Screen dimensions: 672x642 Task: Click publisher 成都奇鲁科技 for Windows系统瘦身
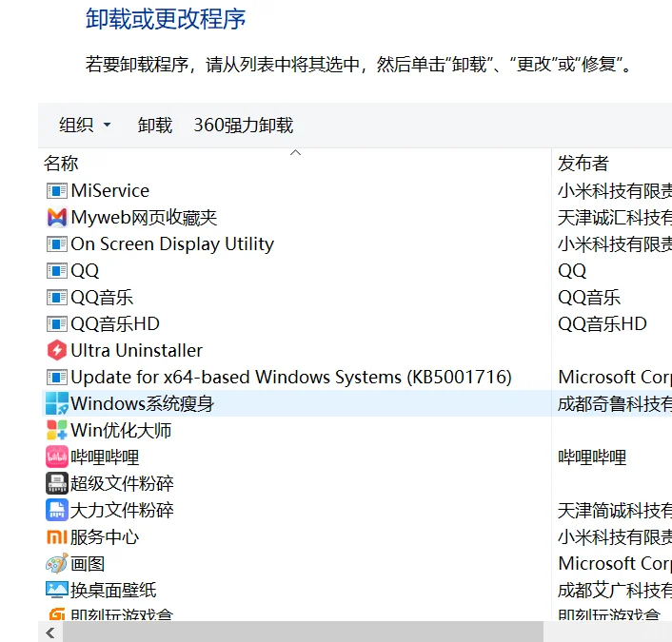615,403
